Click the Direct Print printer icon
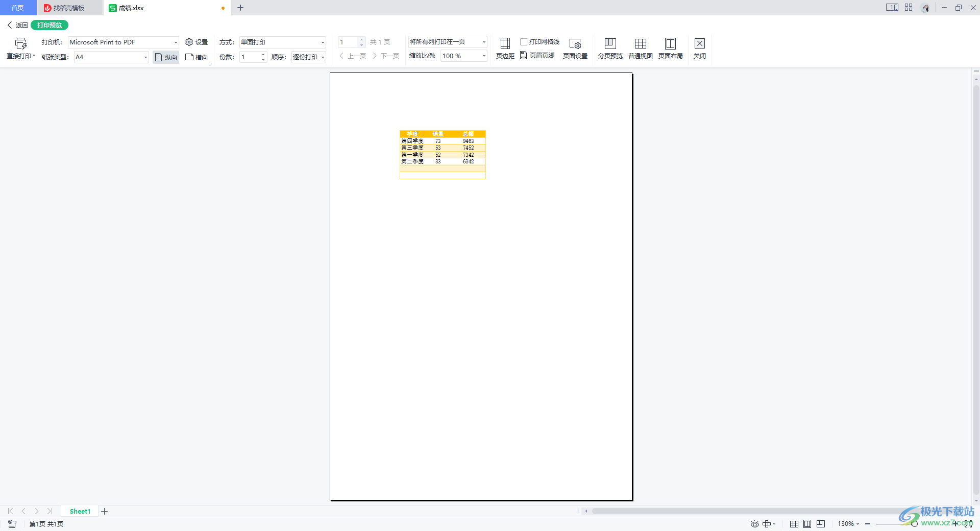980x531 pixels. [x=20, y=44]
